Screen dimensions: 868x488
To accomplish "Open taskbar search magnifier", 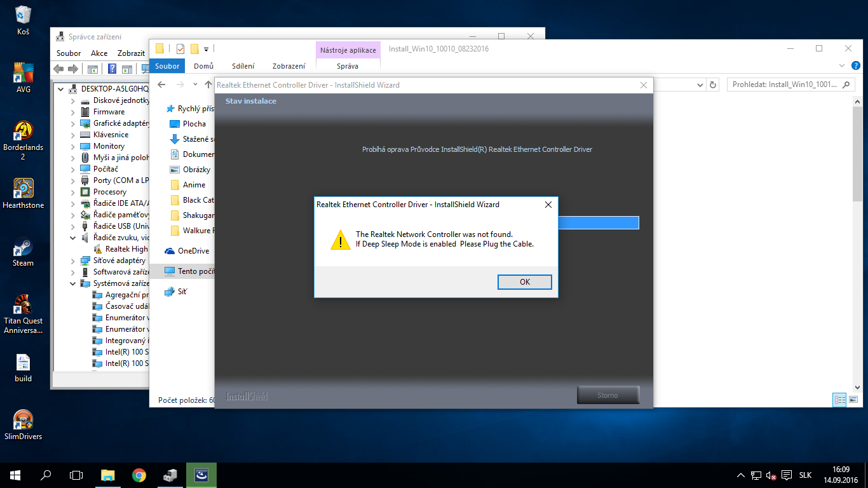I will point(46,475).
